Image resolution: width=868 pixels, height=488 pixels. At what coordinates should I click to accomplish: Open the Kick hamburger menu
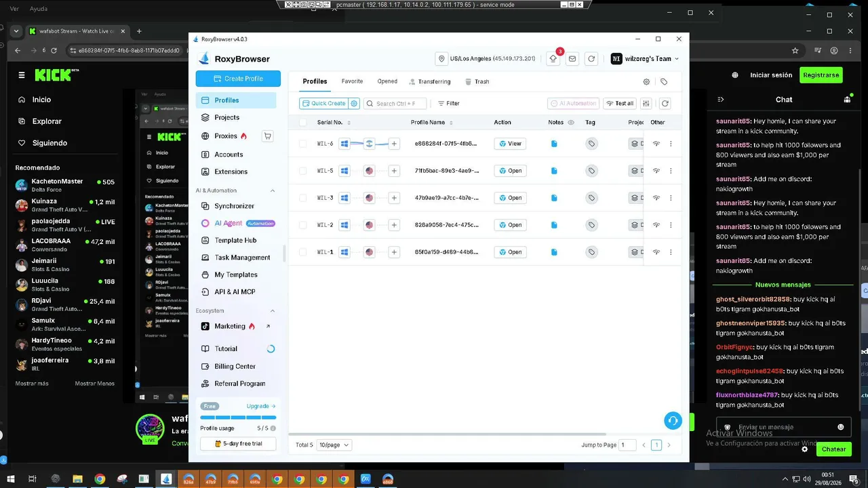click(x=22, y=75)
